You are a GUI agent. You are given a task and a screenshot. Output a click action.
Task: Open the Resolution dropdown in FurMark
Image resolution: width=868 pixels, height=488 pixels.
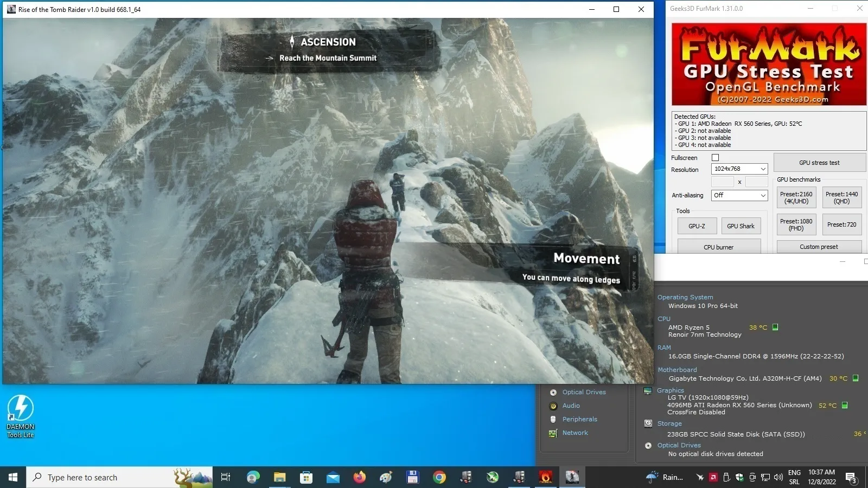coord(739,169)
